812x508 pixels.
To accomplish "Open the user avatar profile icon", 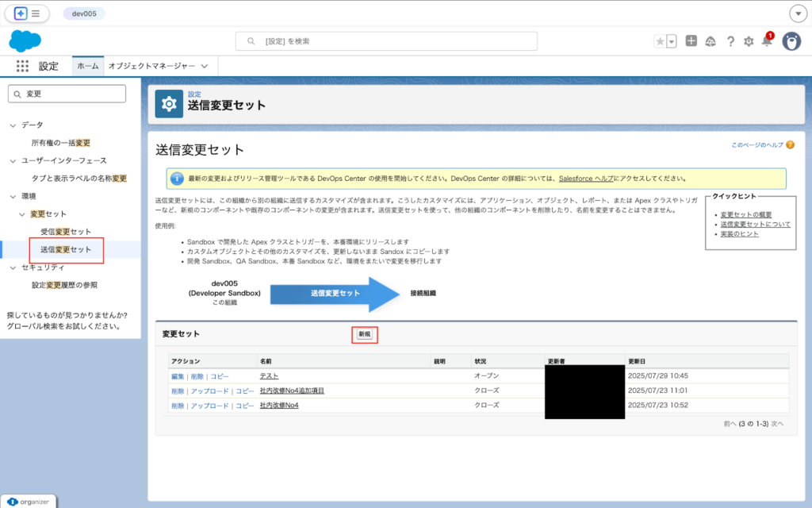I will pyautogui.click(x=791, y=42).
